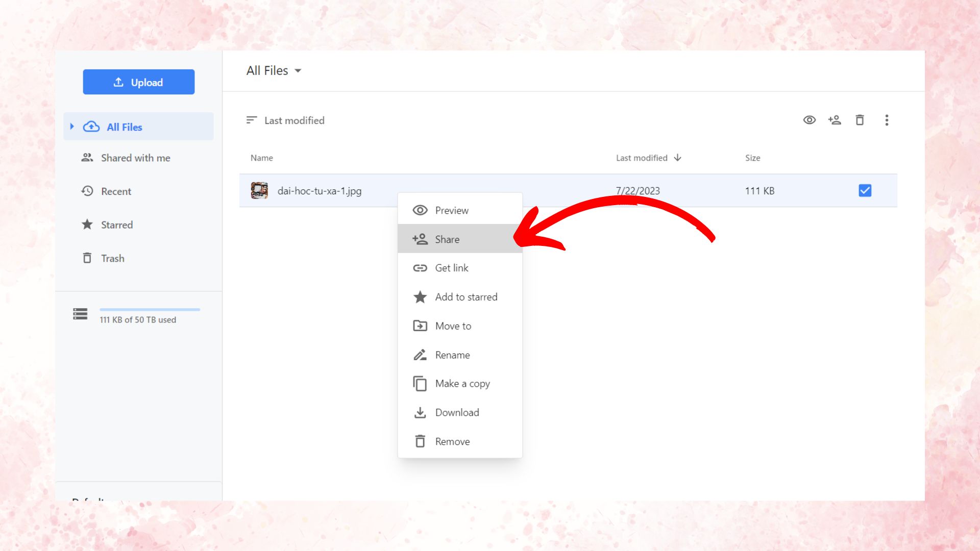Click the add-person share icon in toolbar

(x=835, y=120)
